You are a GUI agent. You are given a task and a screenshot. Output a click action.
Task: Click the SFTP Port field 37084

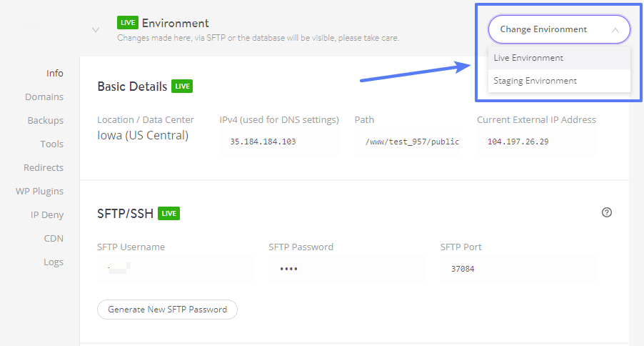pyautogui.click(x=518, y=269)
